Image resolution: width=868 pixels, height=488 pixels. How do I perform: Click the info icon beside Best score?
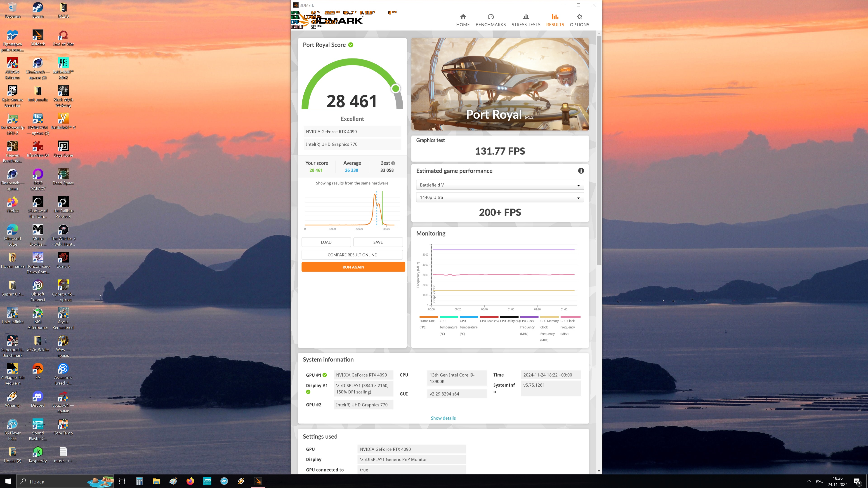pos(393,163)
